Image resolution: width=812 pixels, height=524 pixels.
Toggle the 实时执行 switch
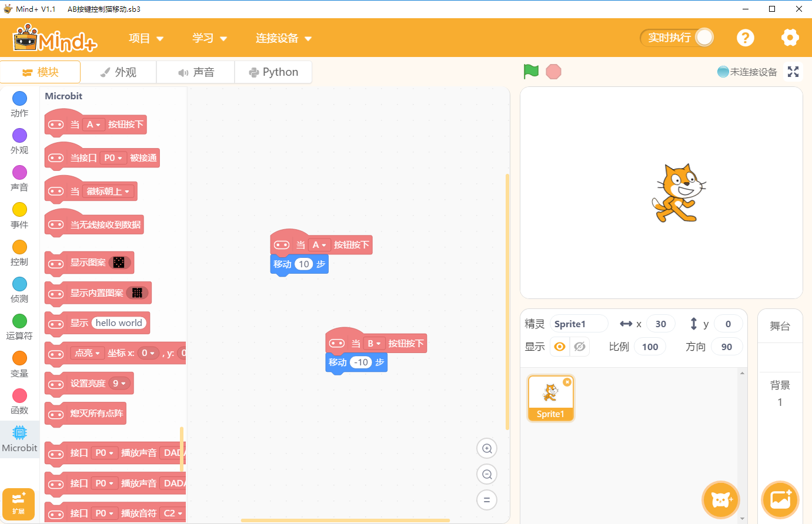point(677,38)
